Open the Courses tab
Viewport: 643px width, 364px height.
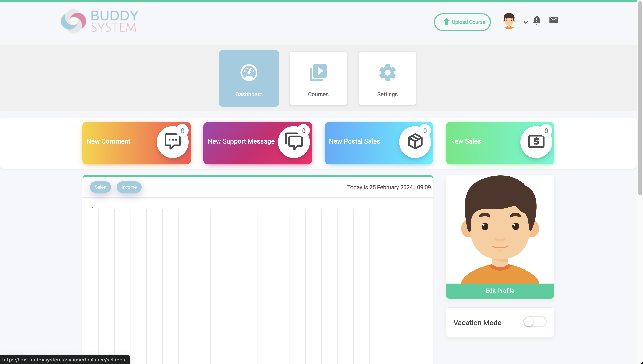coord(318,94)
